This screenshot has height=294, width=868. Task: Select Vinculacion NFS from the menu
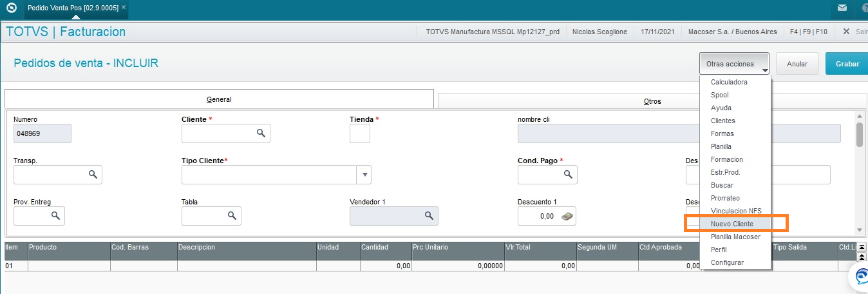point(735,211)
